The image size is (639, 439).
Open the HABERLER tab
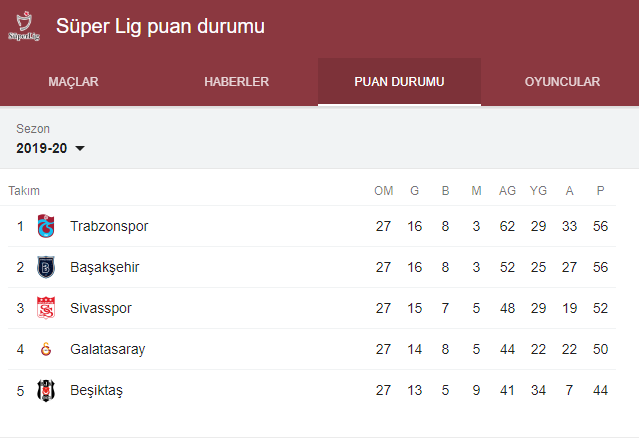[x=236, y=82]
